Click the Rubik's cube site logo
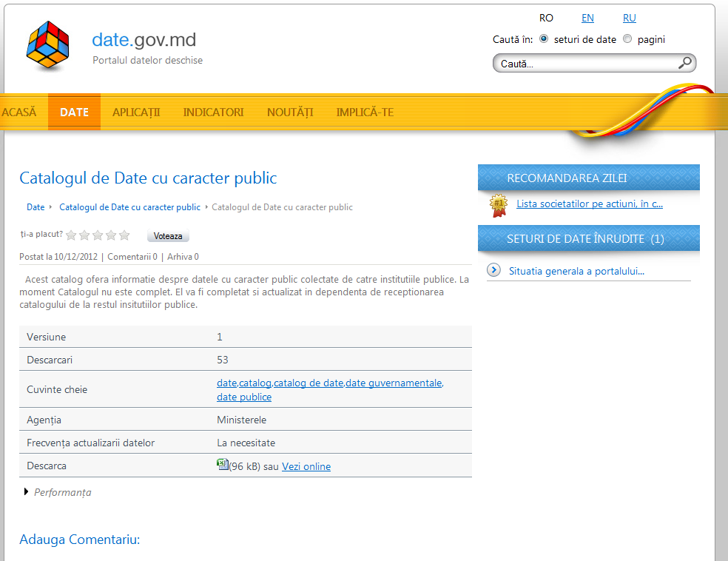This screenshot has height=561, width=728. 48,46
